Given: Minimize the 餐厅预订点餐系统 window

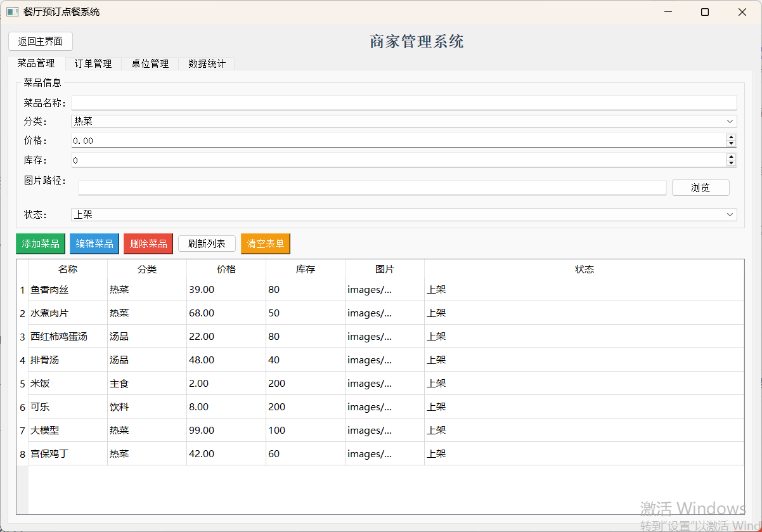Looking at the screenshot, I should click(668, 12).
